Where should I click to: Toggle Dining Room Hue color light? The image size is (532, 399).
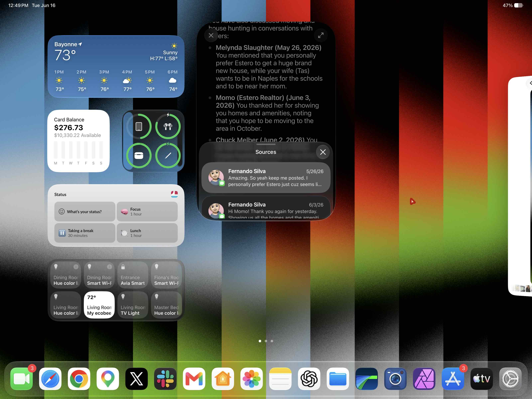pyautogui.click(x=66, y=275)
